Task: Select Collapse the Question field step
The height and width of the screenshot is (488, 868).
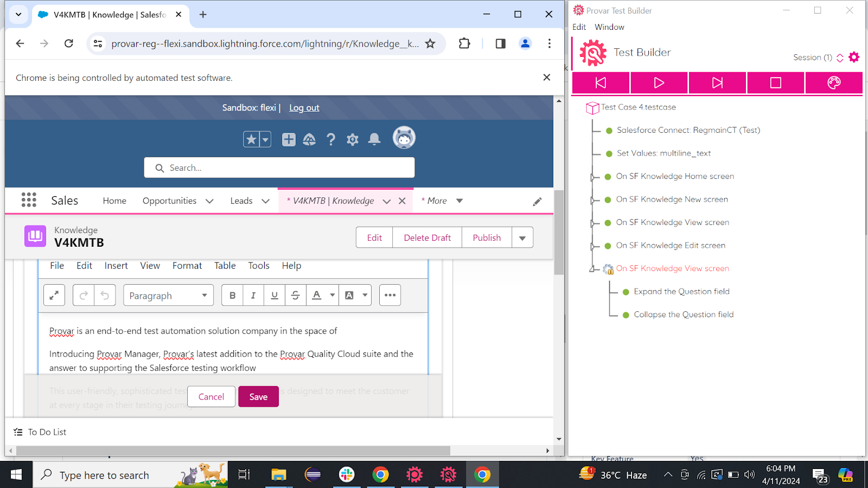Action: pyautogui.click(x=684, y=314)
